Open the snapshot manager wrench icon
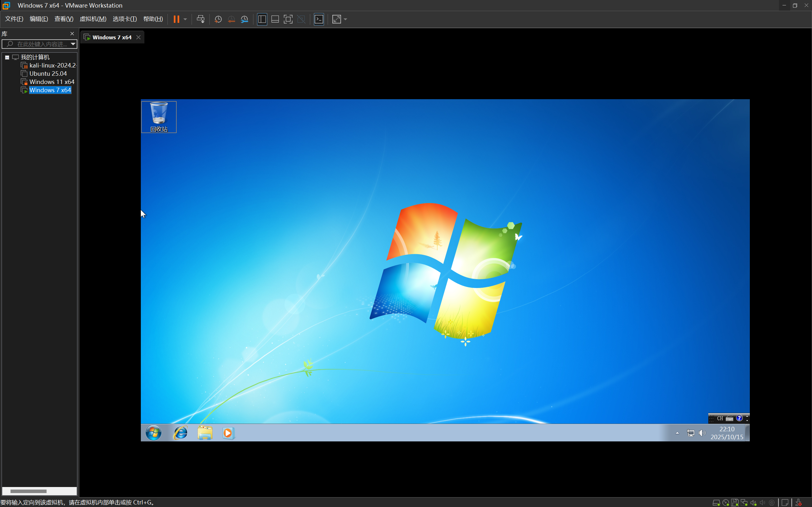This screenshot has height=507, width=812. click(x=245, y=19)
